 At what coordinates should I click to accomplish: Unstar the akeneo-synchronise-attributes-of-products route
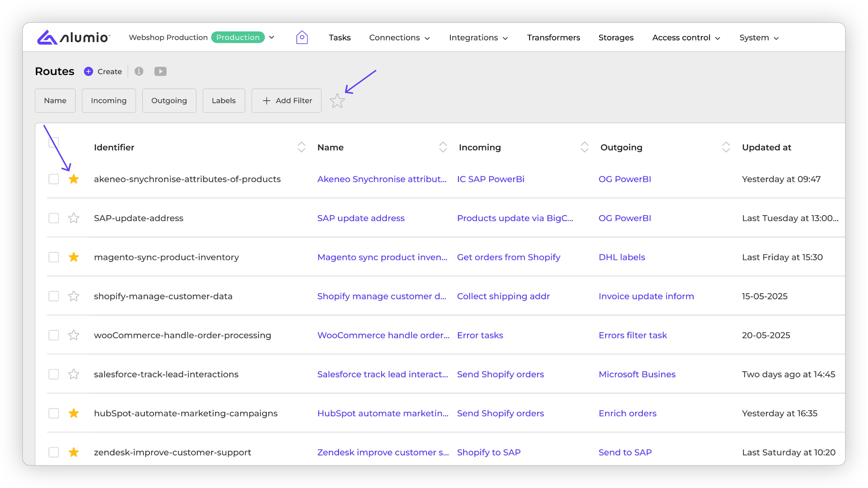(x=73, y=179)
